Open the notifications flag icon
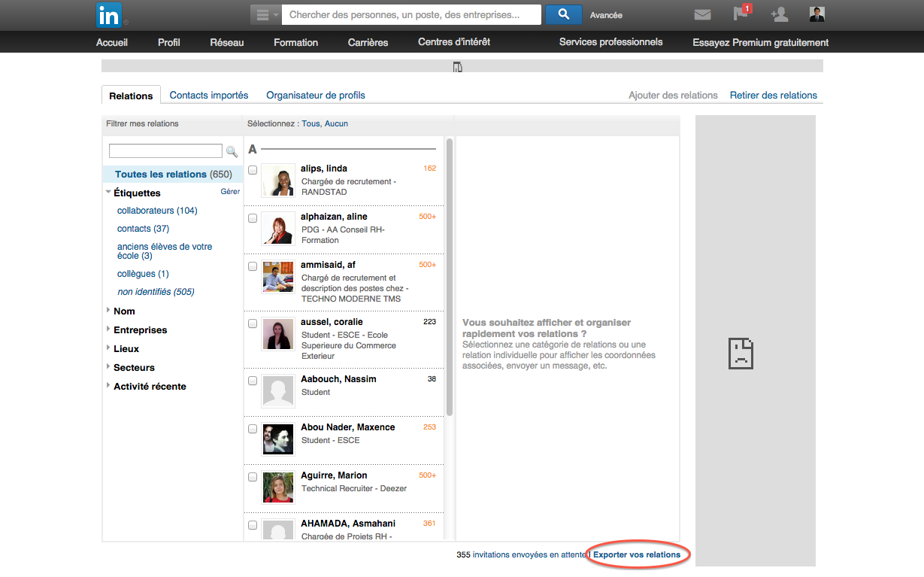 742,13
